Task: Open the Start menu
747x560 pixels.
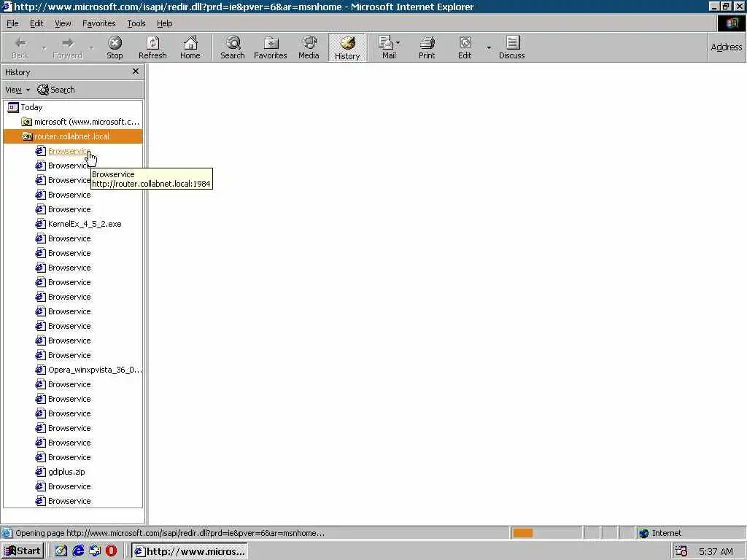Action: [x=23, y=551]
